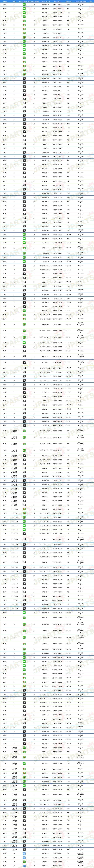Screen dimensions: 94x868
Task: Select the 275kW / 370KM power cell
Action: (x=57, y=262)
